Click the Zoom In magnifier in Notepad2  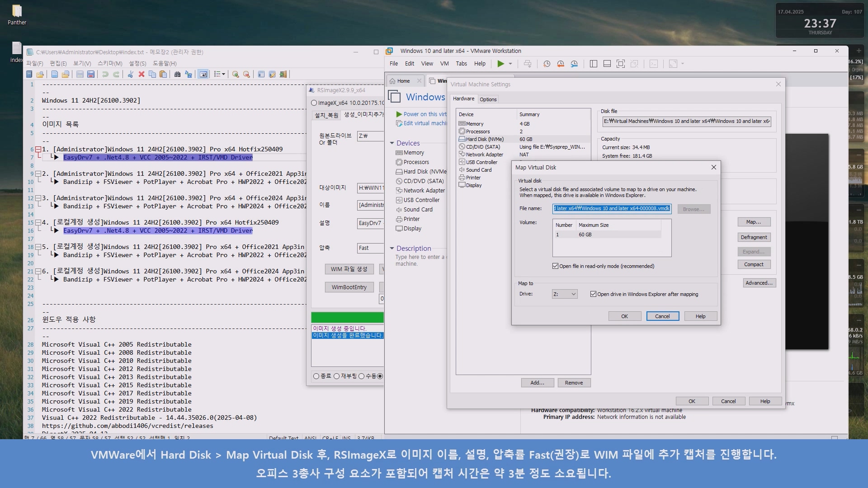[236, 74]
